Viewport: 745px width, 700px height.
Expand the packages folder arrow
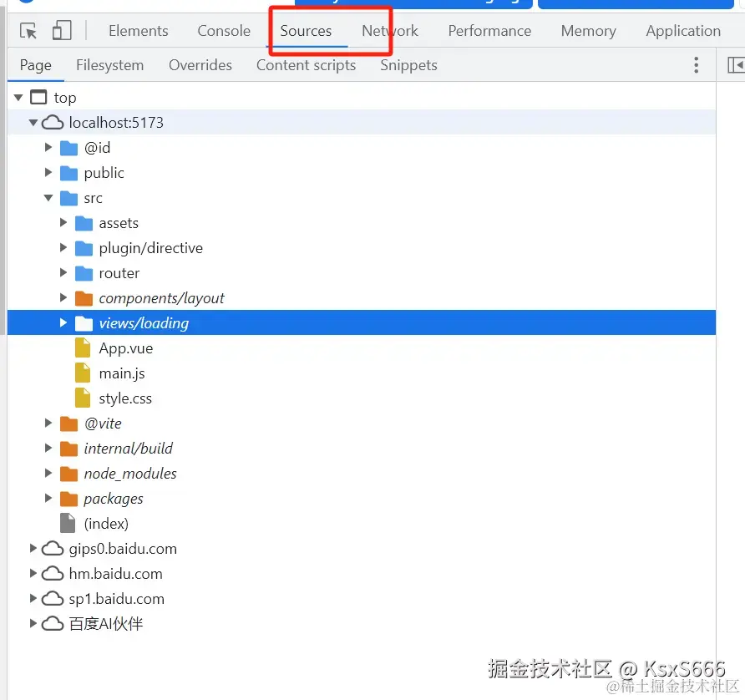click(48, 499)
